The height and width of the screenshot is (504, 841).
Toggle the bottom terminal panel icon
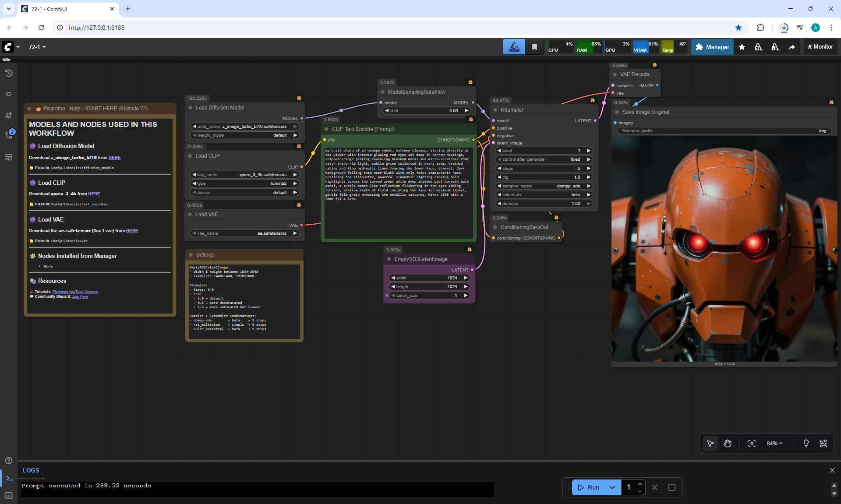[x=8, y=478]
